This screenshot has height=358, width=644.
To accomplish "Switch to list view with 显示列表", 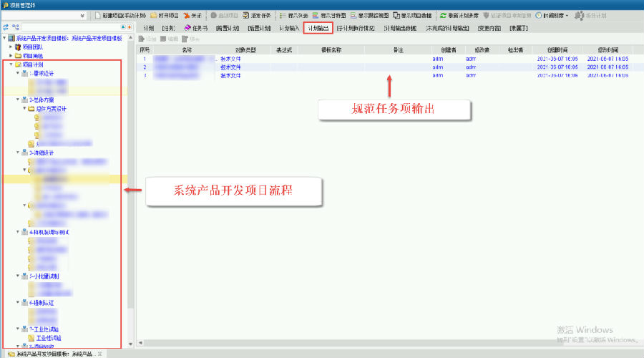I will click(x=293, y=15).
